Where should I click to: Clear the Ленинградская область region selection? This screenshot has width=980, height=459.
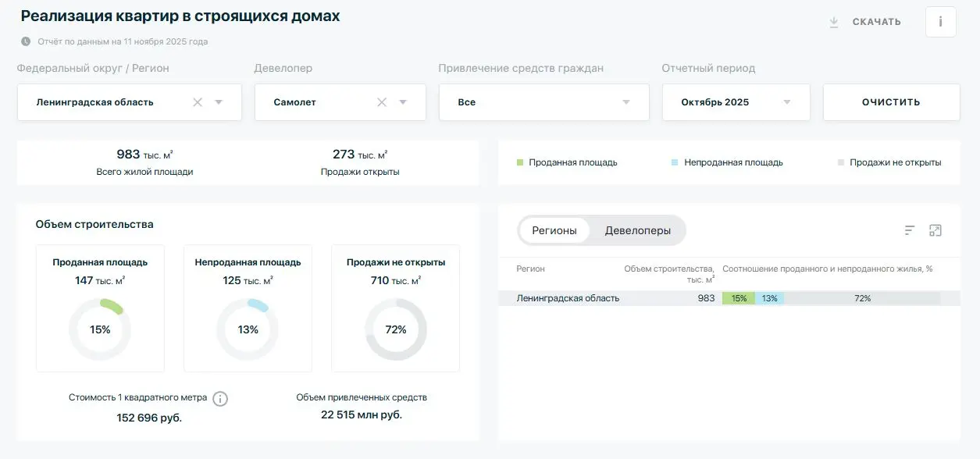coord(198,102)
